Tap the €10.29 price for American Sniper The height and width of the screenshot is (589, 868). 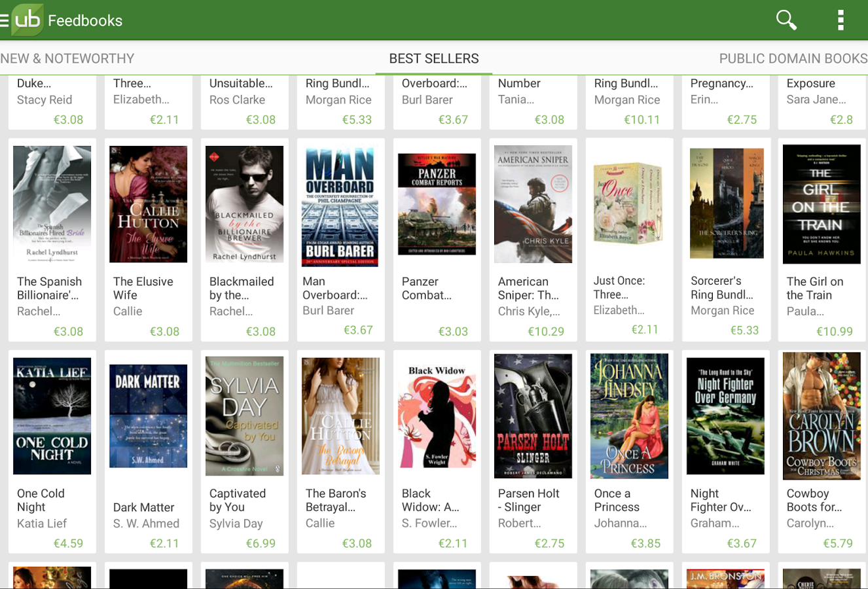546,331
